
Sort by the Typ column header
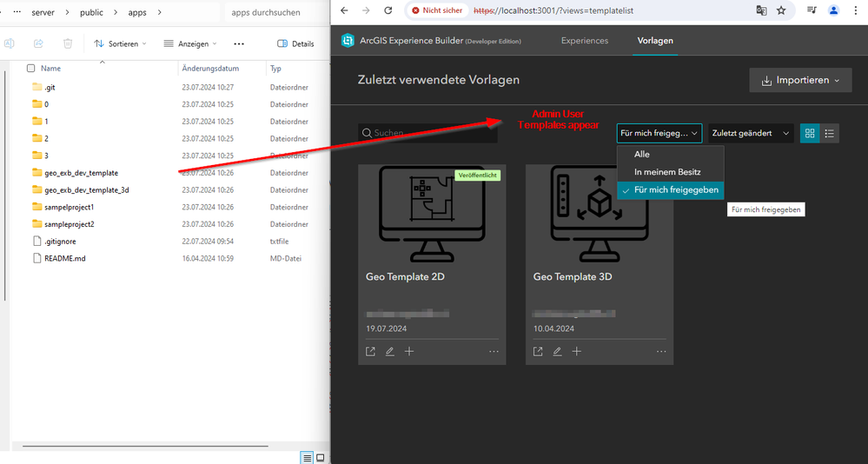(x=275, y=69)
